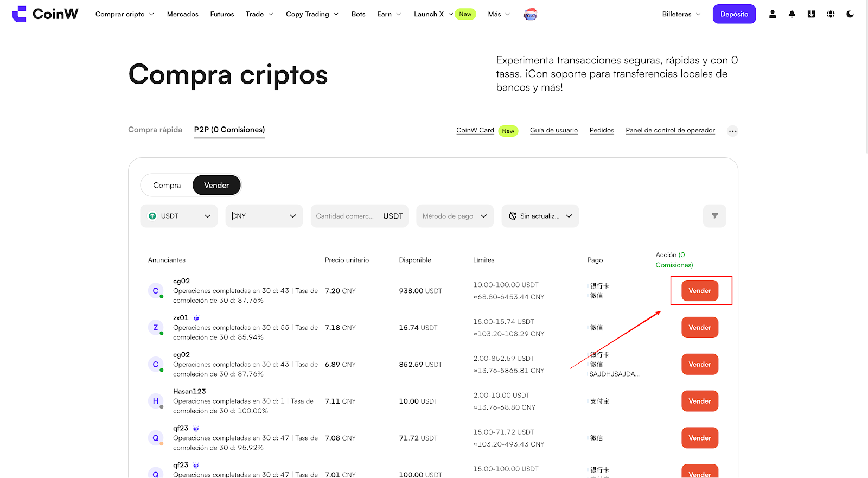Click the filter funnel icon
The image size is (868, 478).
pyautogui.click(x=714, y=216)
